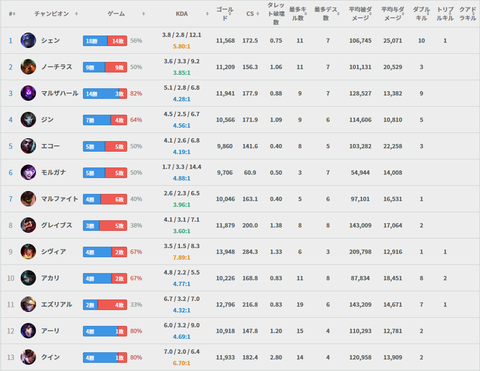Image resolution: width=480 pixels, height=371 pixels.
Task: Click アーリ champion name
Action: tap(50, 331)
